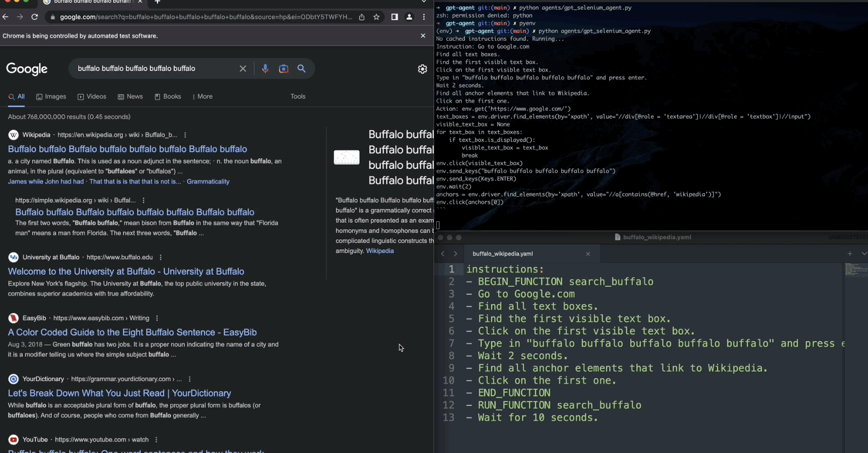868x453 pixels.
Task: Open the EasyBib Color Coded Guide link
Action: click(x=132, y=332)
